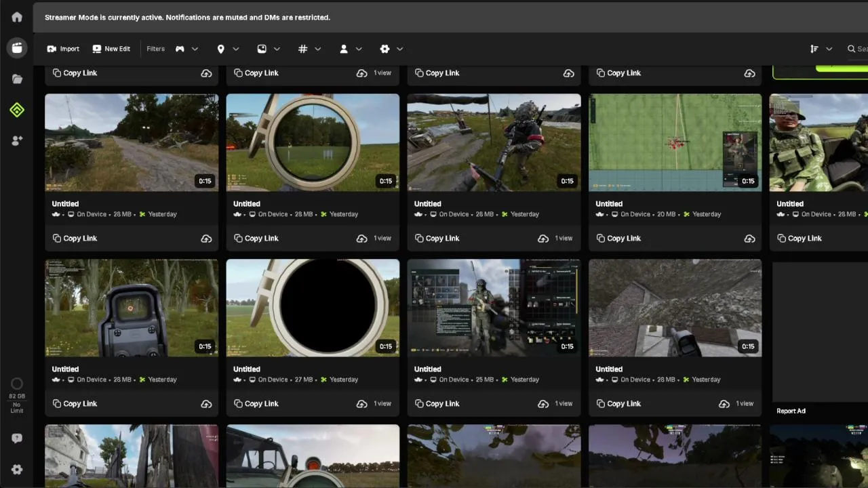Open the green map clip thumbnail
Screen dimensions: 868x488
675,142
